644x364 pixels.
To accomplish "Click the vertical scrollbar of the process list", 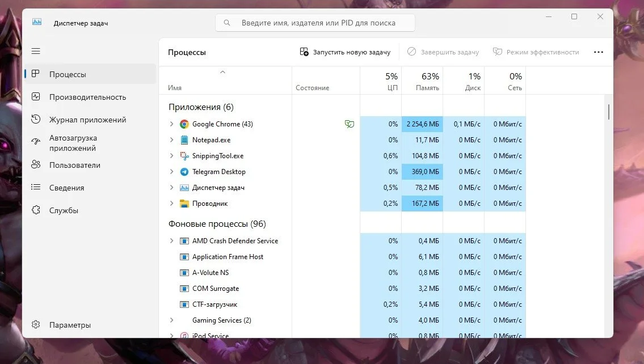I will (608, 112).
